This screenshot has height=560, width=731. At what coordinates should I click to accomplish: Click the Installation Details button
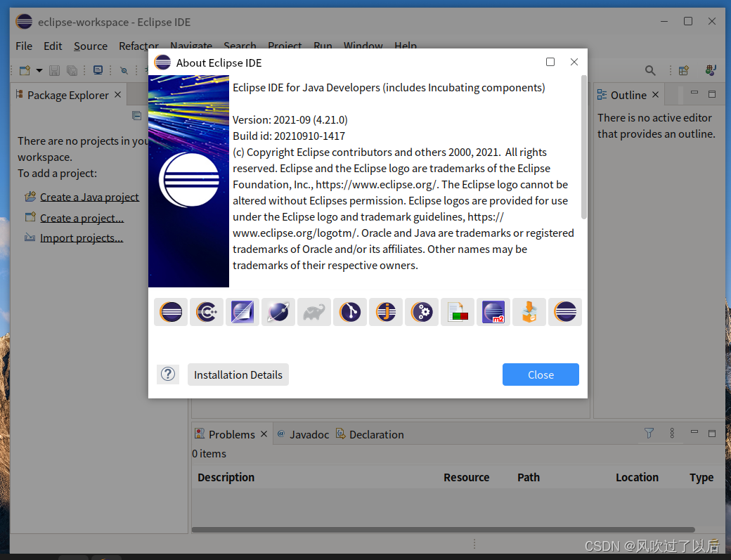[238, 375]
